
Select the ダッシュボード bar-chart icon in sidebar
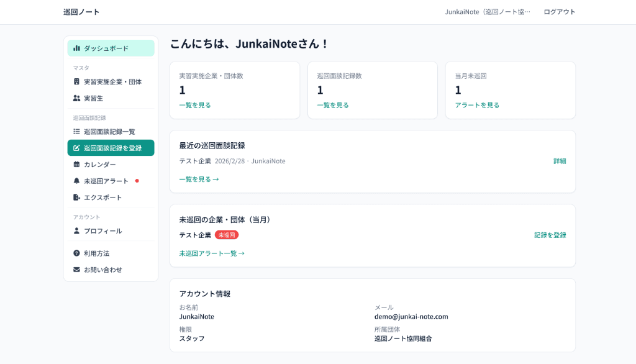76,48
